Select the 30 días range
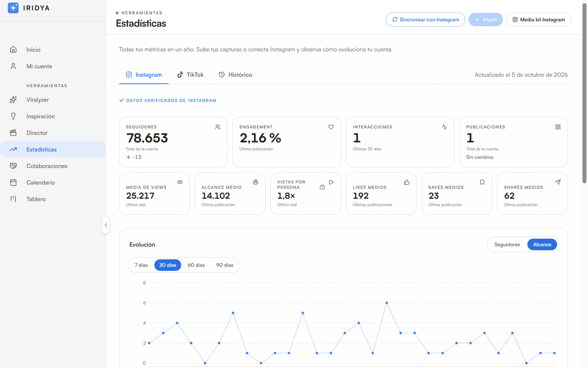The height and width of the screenshot is (368, 588). pyautogui.click(x=168, y=265)
